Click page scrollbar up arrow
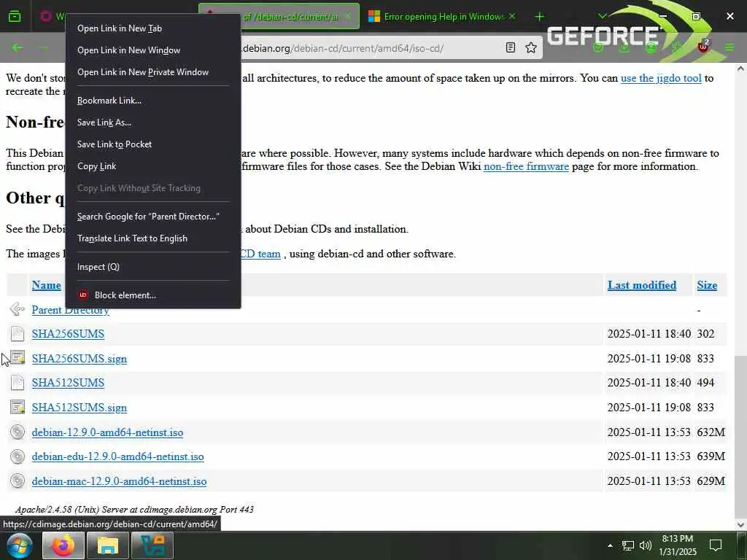The height and width of the screenshot is (560, 747). click(x=740, y=69)
